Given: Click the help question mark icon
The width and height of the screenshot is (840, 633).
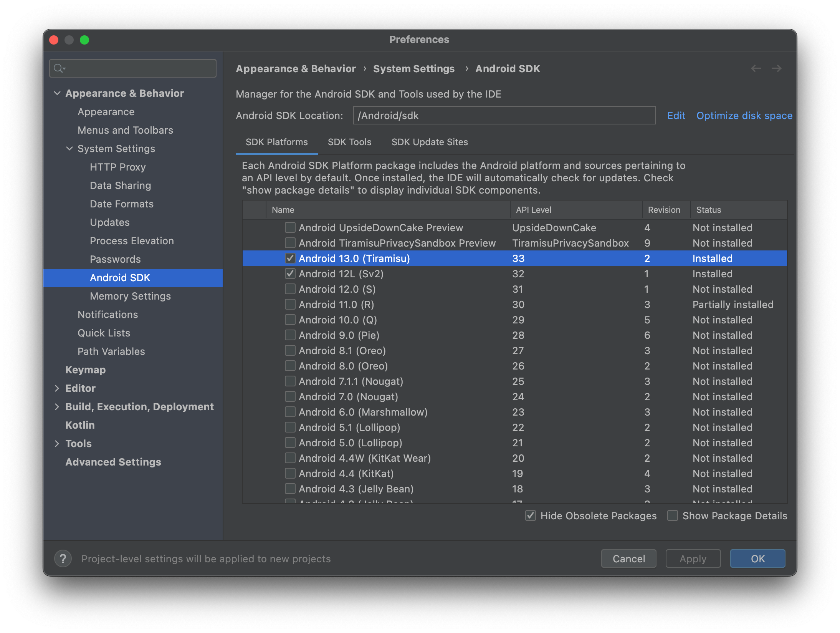Looking at the screenshot, I should [63, 558].
